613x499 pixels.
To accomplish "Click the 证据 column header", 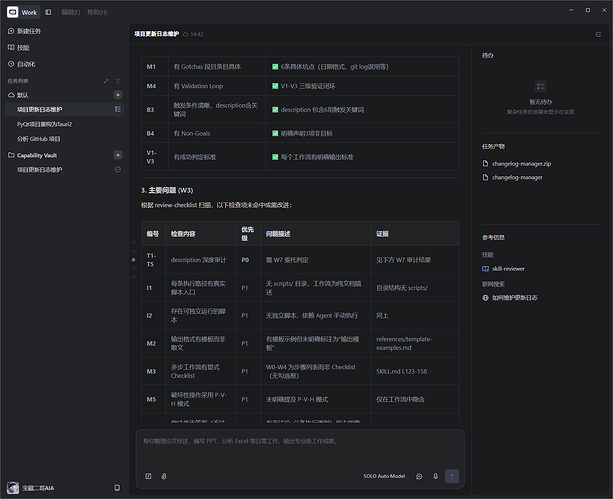I will [x=415, y=233].
